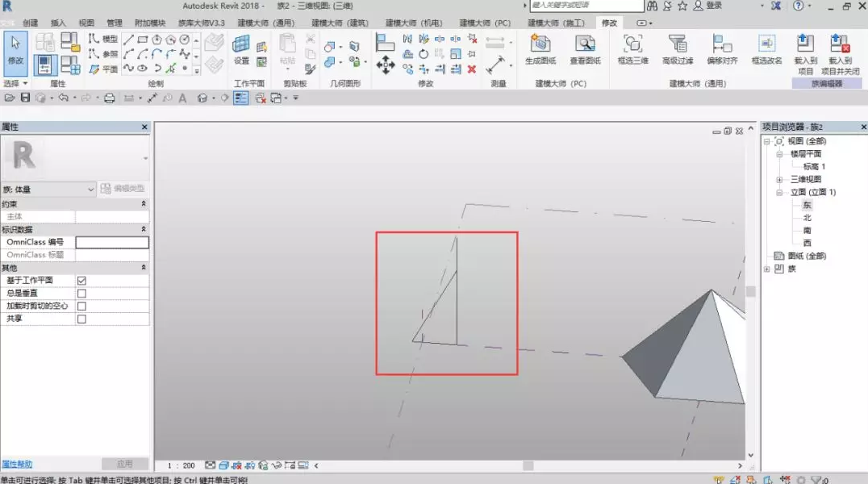Viewport: 868px width, 484px height.
Task: Select the 修改 (Modify) arrow tool
Action: 15,50
